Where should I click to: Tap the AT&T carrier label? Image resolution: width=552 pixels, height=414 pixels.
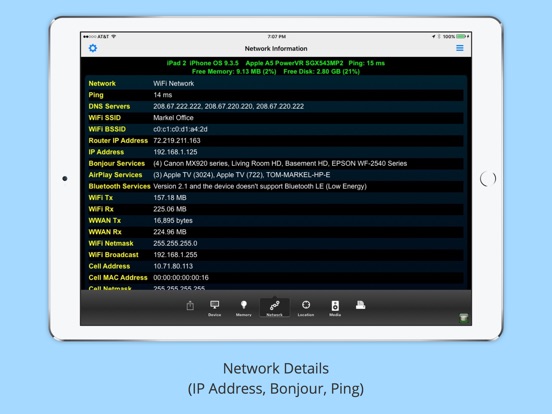[103, 36]
